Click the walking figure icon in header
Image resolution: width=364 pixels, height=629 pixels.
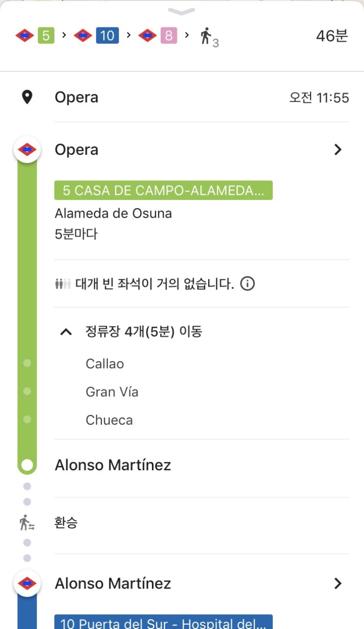click(206, 36)
